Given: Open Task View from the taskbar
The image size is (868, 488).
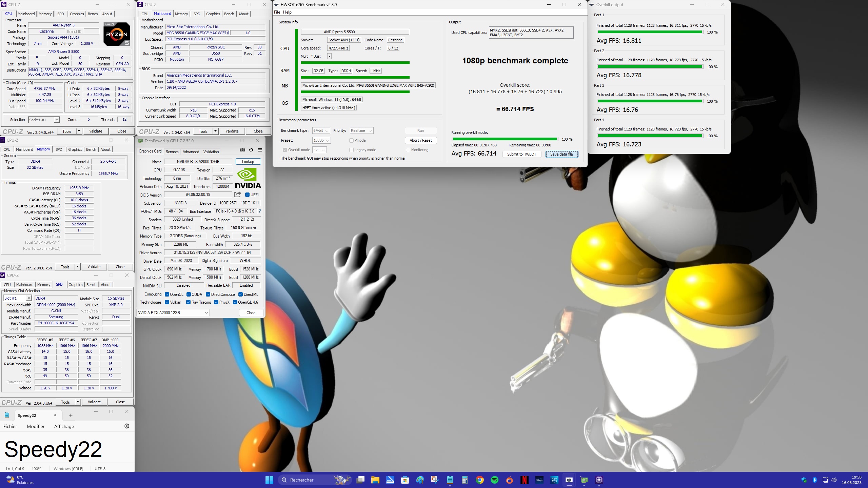Looking at the screenshot, I should (360, 480).
